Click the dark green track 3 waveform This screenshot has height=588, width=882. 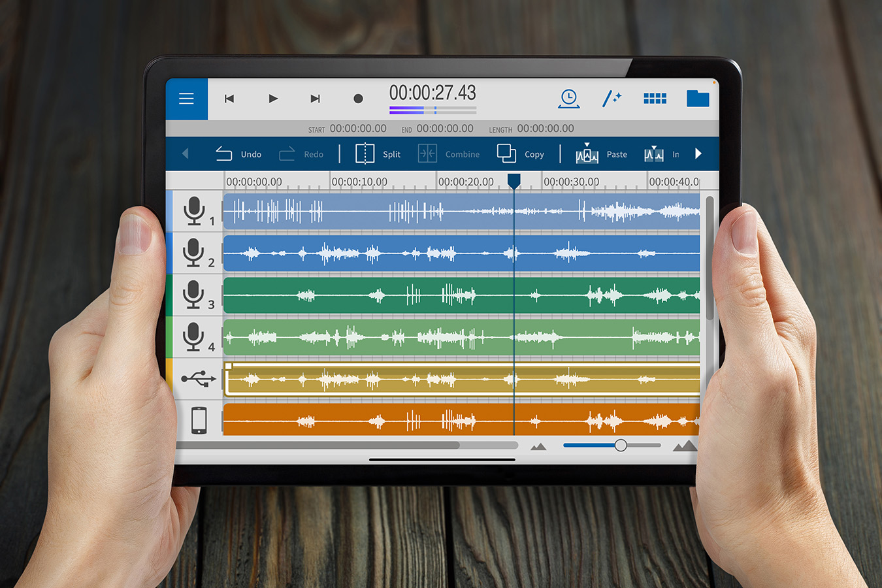(x=462, y=295)
